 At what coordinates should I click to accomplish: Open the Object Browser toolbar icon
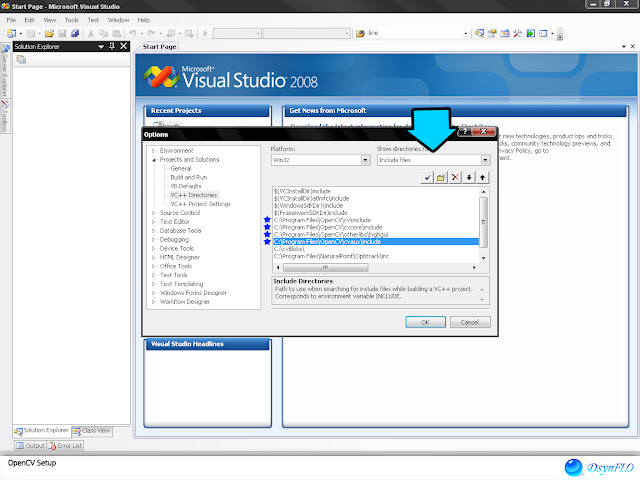point(505,33)
